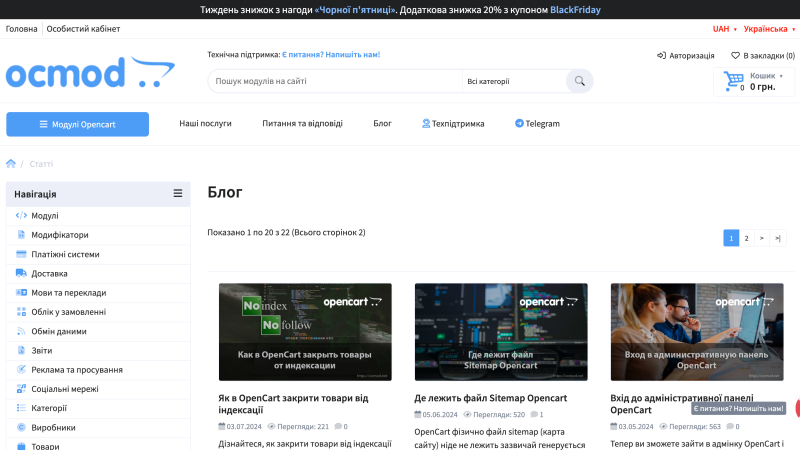The image size is (800, 450).
Task: Click the Реклама та просування icon
Action: pyautogui.click(x=21, y=369)
